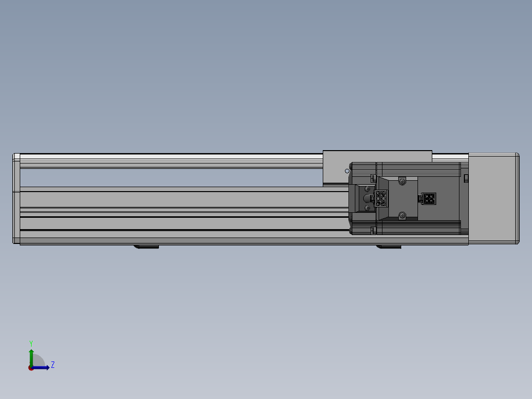Click the green Y axis arrow on triad
The height and width of the screenshot is (399, 532).
[31, 356]
